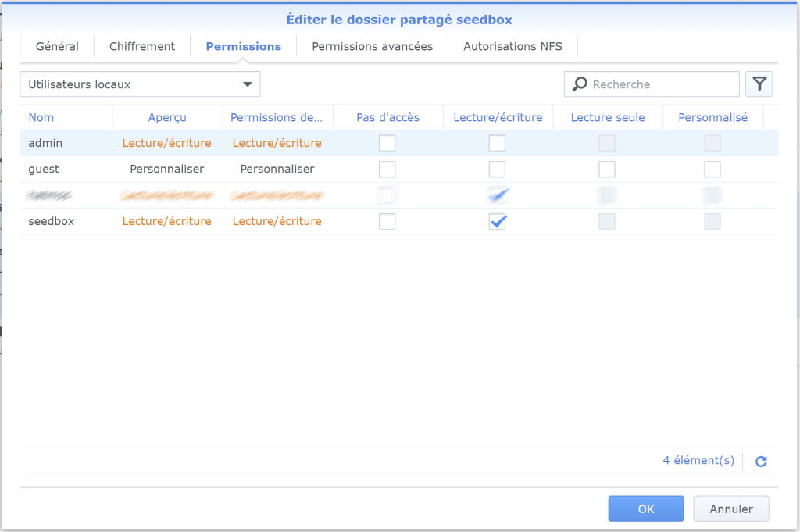Screen dimensions: 800x532
Task: Check Pas d'accès for admin
Action: coord(387,143)
